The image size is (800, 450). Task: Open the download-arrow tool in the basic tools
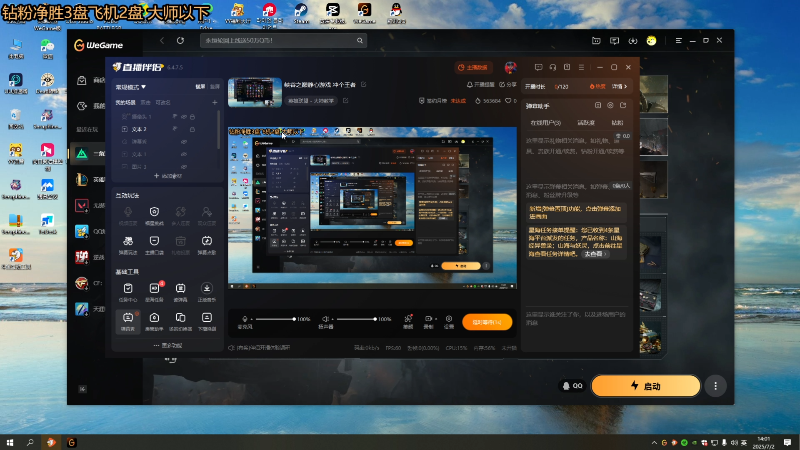click(x=207, y=292)
